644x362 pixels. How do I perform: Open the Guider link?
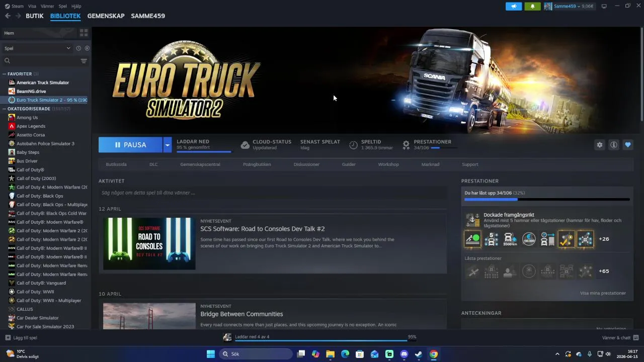(x=349, y=164)
